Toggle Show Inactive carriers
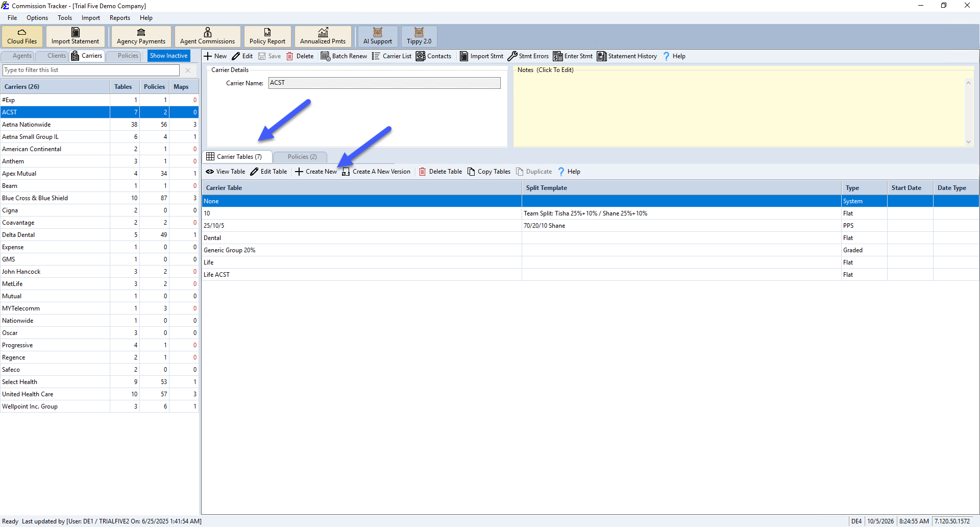This screenshot has height=527, width=980. click(168, 56)
